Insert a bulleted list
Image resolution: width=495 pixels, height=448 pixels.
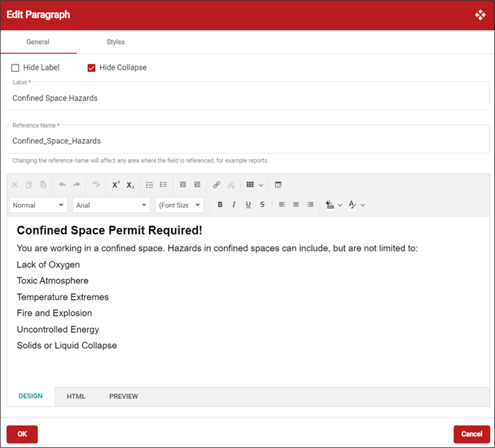pos(163,185)
